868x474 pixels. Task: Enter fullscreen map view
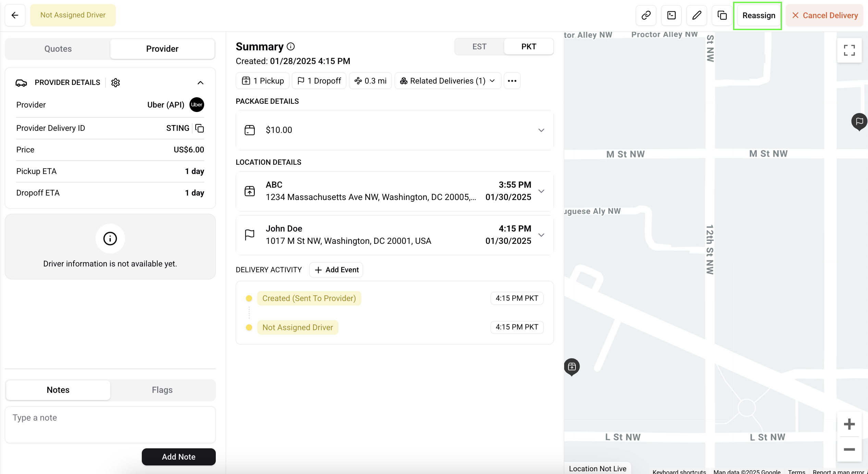(x=849, y=50)
